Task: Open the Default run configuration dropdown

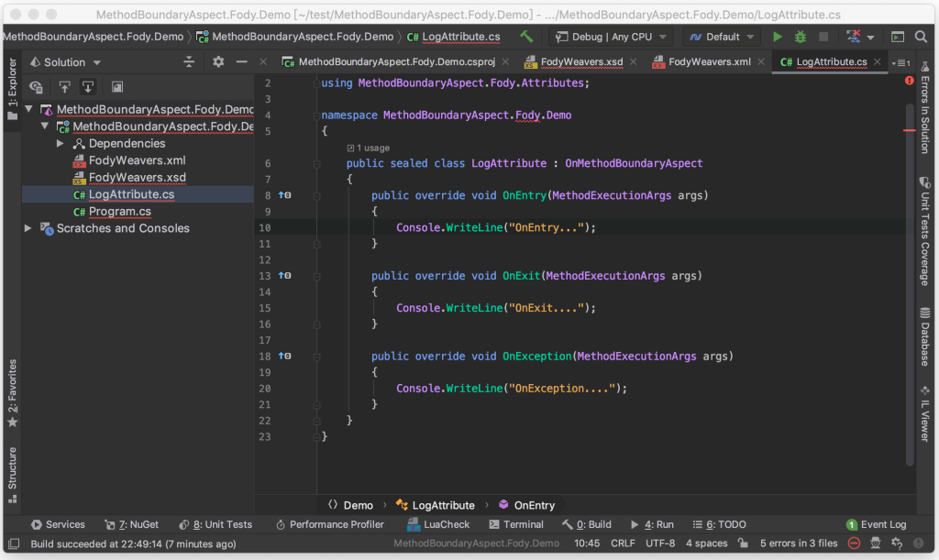Action: pos(721,37)
